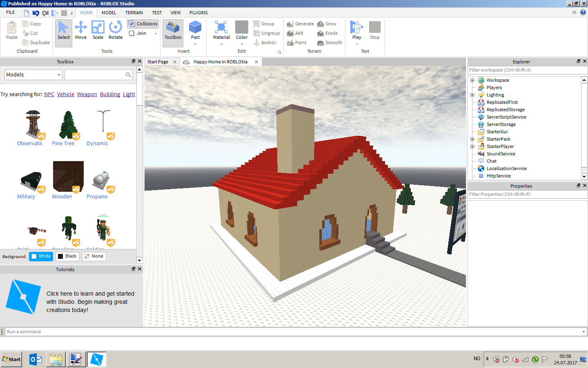Image resolution: width=588 pixels, height=368 pixels.
Task: Click Copy in Clipboard group
Action: tap(32, 24)
